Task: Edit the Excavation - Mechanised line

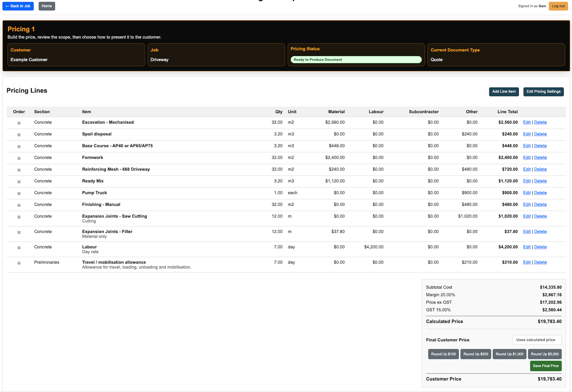Action: tap(527, 122)
